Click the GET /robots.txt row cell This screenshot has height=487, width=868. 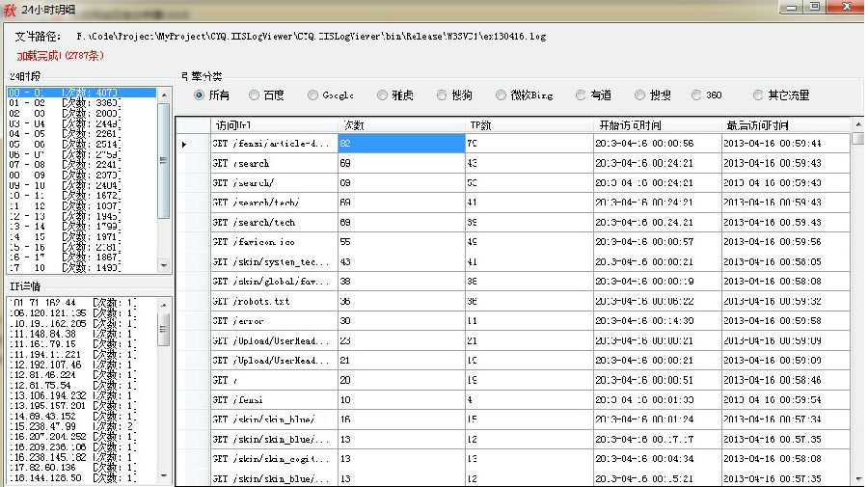[274, 302]
